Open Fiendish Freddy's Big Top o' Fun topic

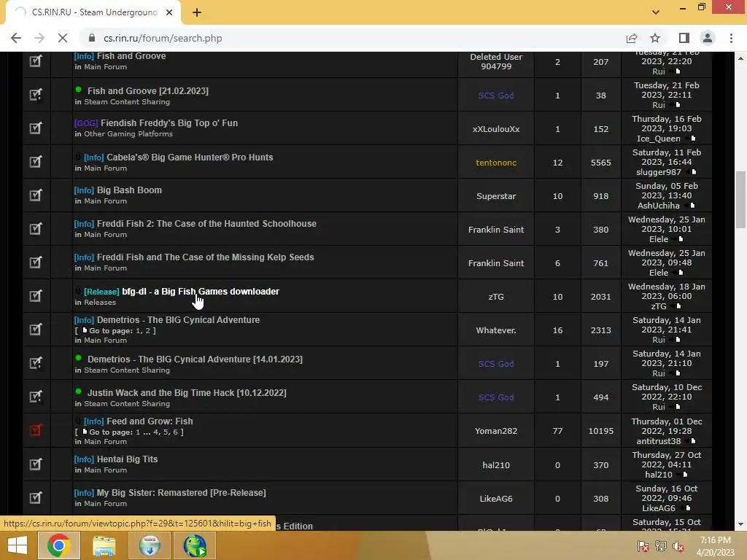click(169, 122)
